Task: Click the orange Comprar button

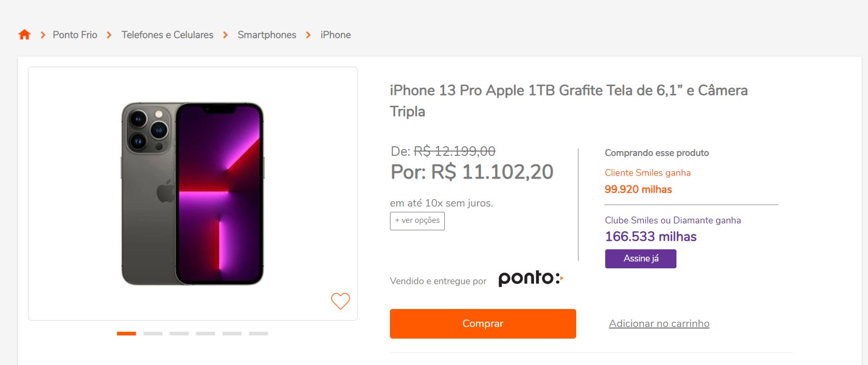Action: pyautogui.click(x=483, y=324)
